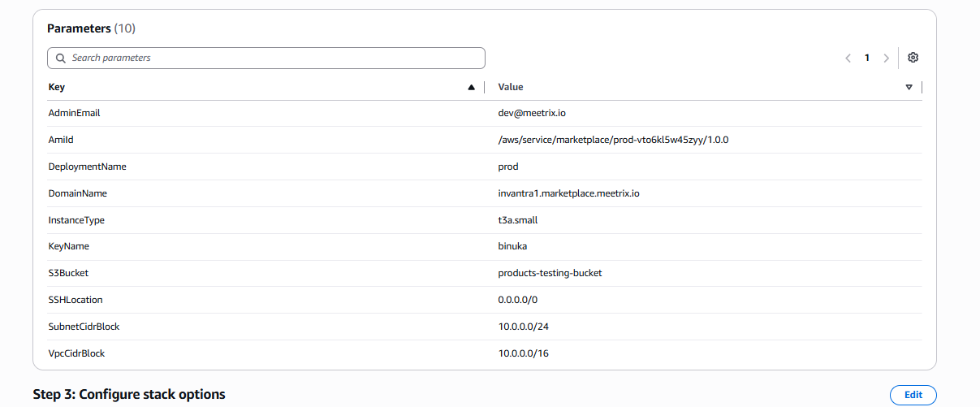Screen dimensions: 980x407
Task: Click the Step 3: Configure stack options heading
Action: [129, 394]
